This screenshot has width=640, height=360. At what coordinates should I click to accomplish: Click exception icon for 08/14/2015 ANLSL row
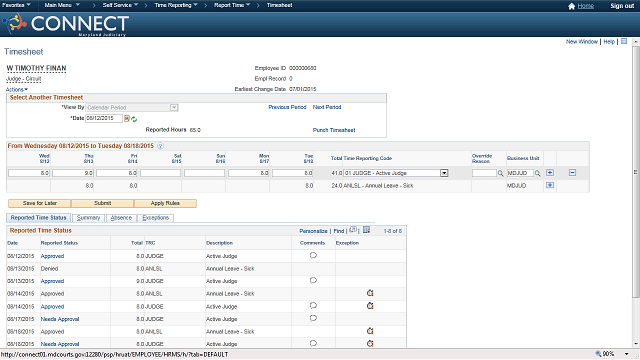[x=370, y=293]
